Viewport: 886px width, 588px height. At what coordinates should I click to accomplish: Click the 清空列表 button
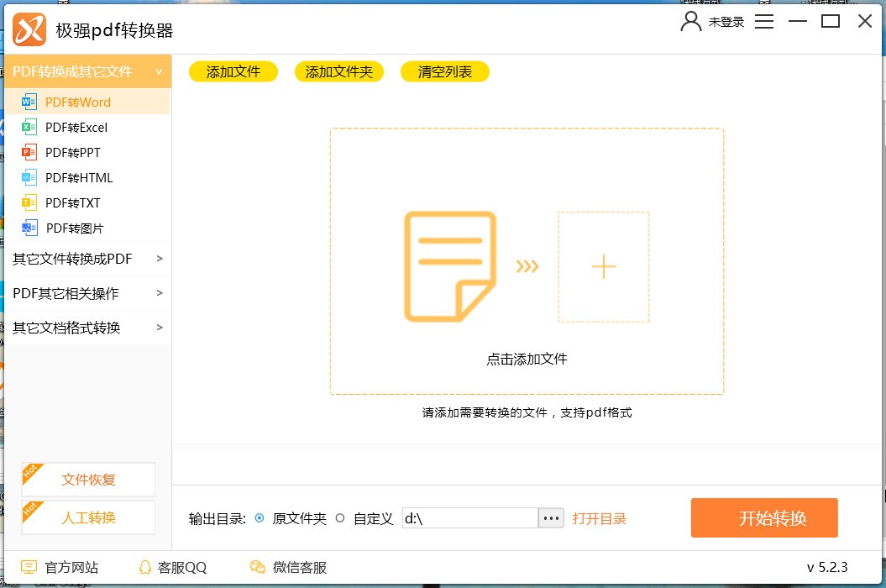pos(445,71)
